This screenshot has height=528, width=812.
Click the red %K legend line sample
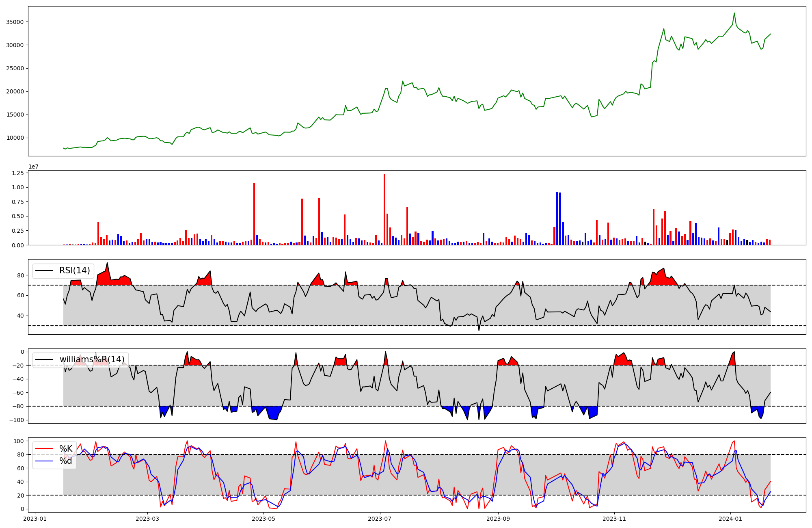click(x=45, y=449)
